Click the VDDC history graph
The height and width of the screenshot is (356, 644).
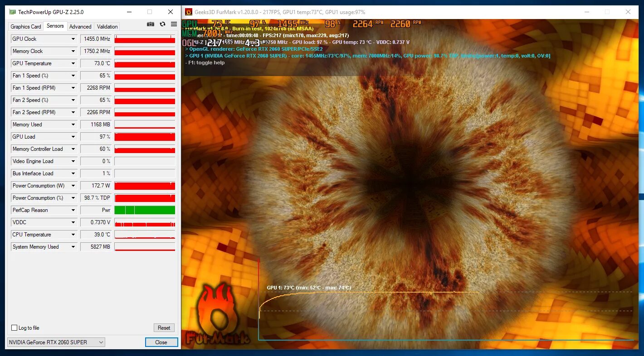click(x=145, y=222)
